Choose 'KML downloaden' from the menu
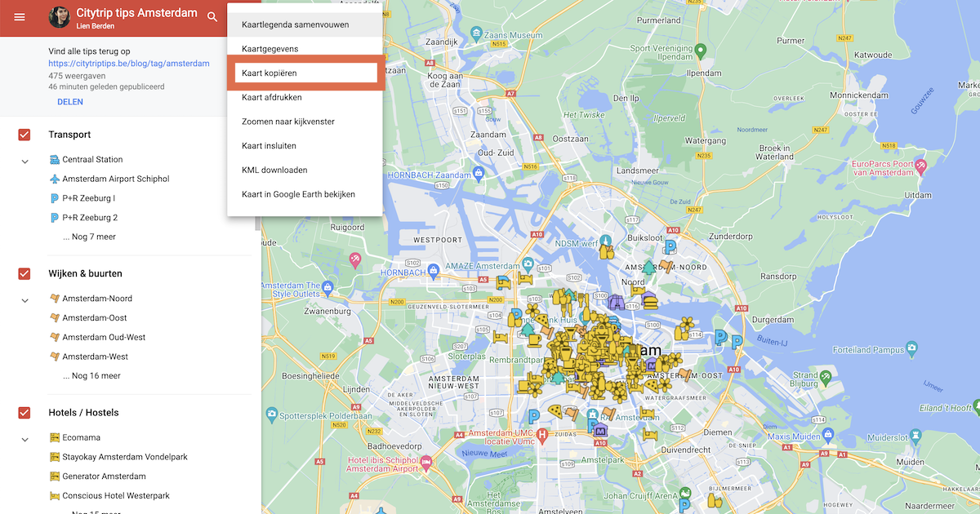Viewport: 980px width, 514px height. point(305,171)
